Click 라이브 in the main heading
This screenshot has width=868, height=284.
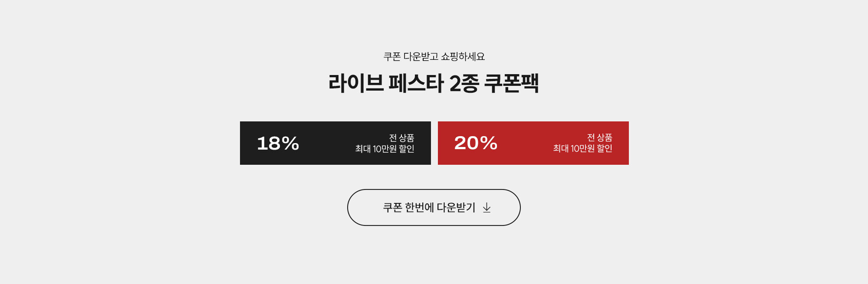(356, 83)
